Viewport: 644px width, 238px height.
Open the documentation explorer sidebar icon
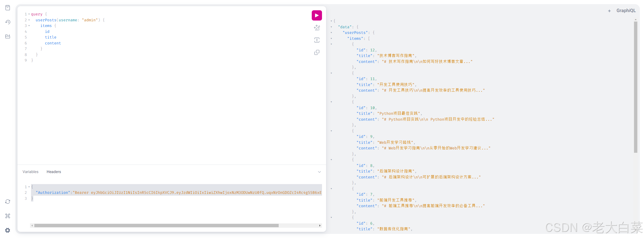(8, 8)
